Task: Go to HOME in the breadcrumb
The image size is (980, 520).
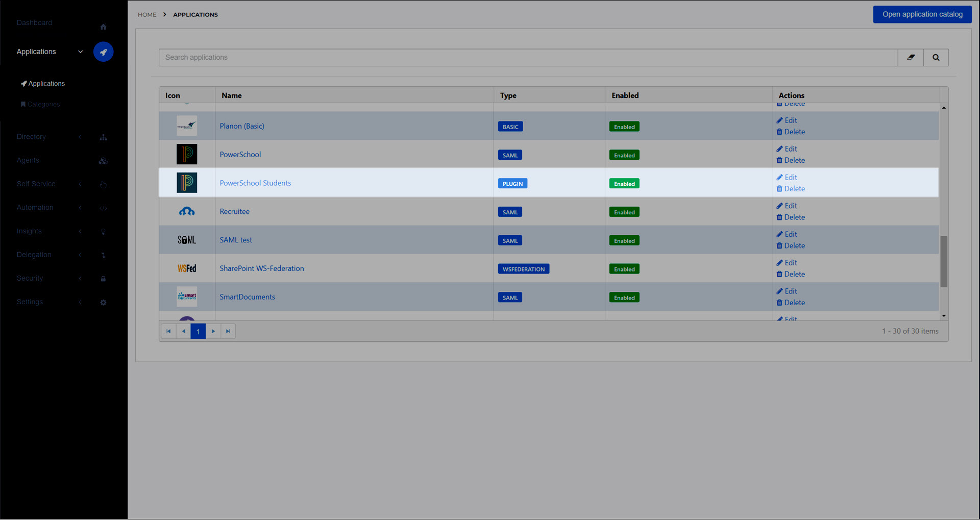Action: (x=147, y=15)
